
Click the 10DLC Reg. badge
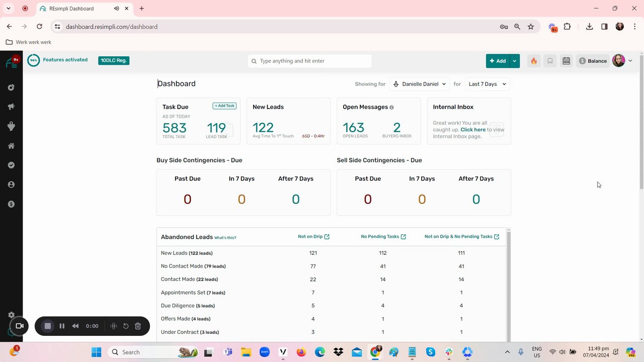tap(114, 60)
